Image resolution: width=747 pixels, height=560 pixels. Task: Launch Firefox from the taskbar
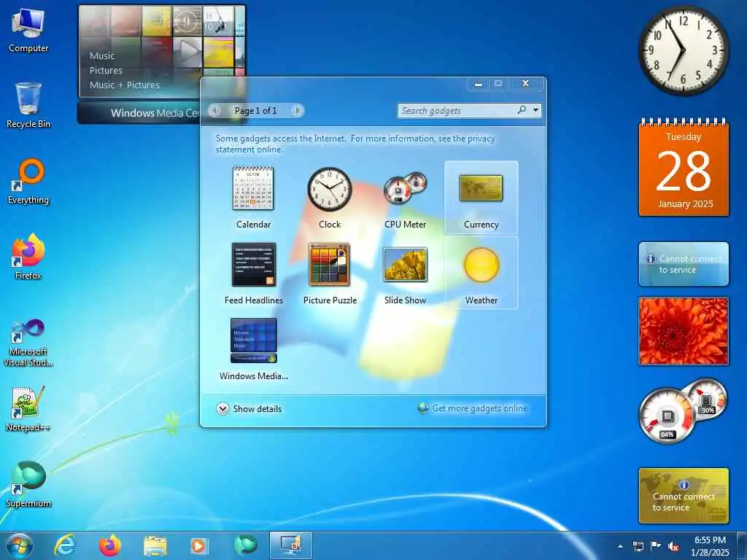pyautogui.click(x=109, y=545)
